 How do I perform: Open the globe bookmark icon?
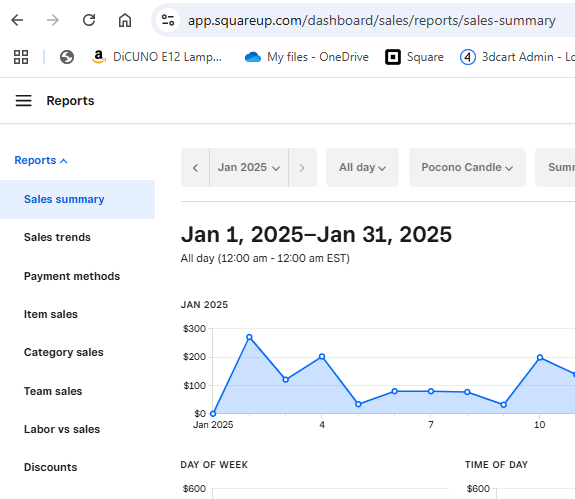(67, 57)
